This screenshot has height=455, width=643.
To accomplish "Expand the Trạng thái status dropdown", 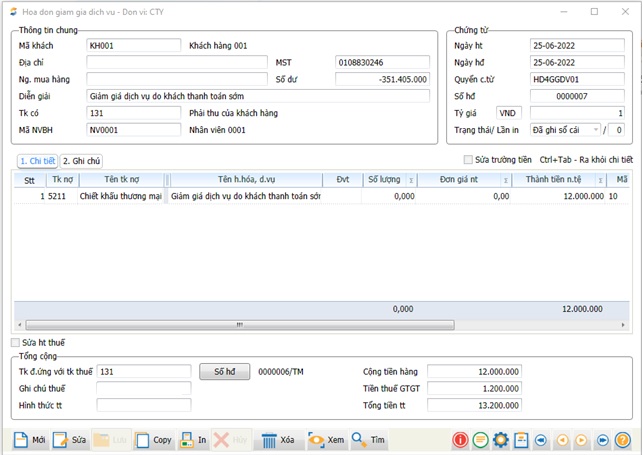I will coord(597,130).
